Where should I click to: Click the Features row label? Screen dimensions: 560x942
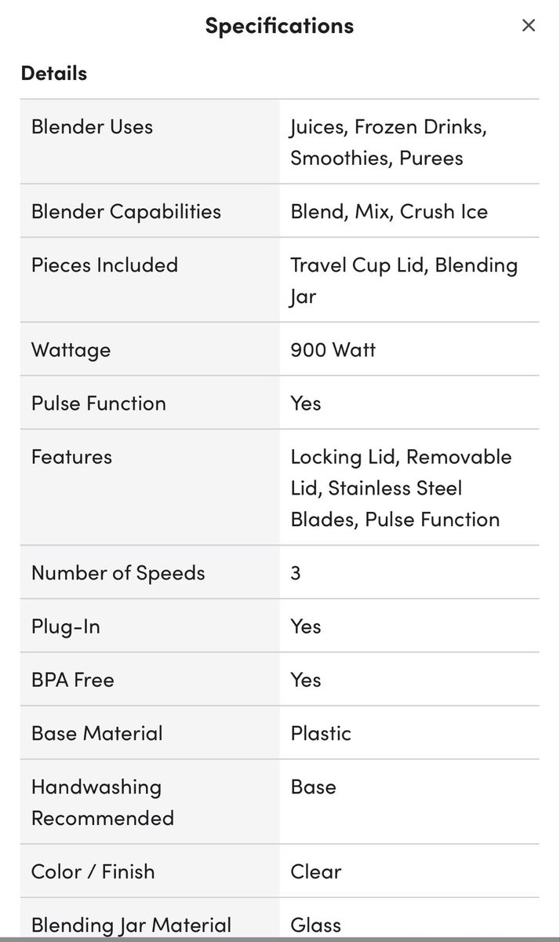coord(71,456)
